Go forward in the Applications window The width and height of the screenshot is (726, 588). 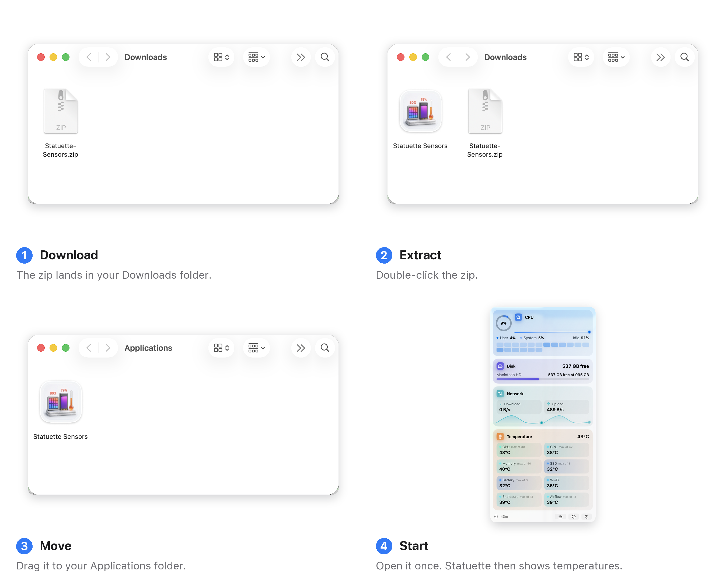point(108,348)
